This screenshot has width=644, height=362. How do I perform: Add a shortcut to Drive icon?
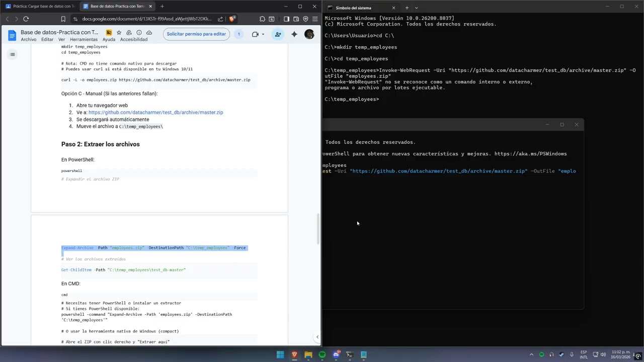pyautogui.click(x=129, y=32)
